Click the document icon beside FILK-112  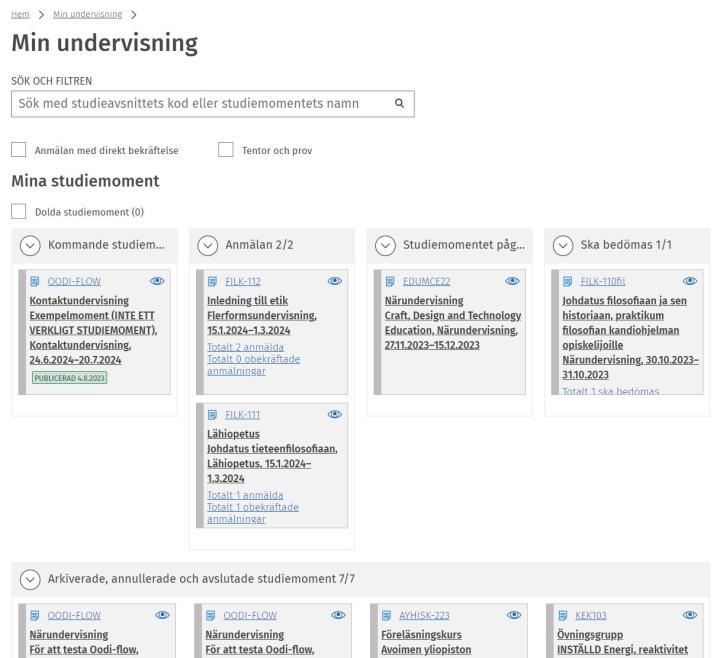(212, 282)
